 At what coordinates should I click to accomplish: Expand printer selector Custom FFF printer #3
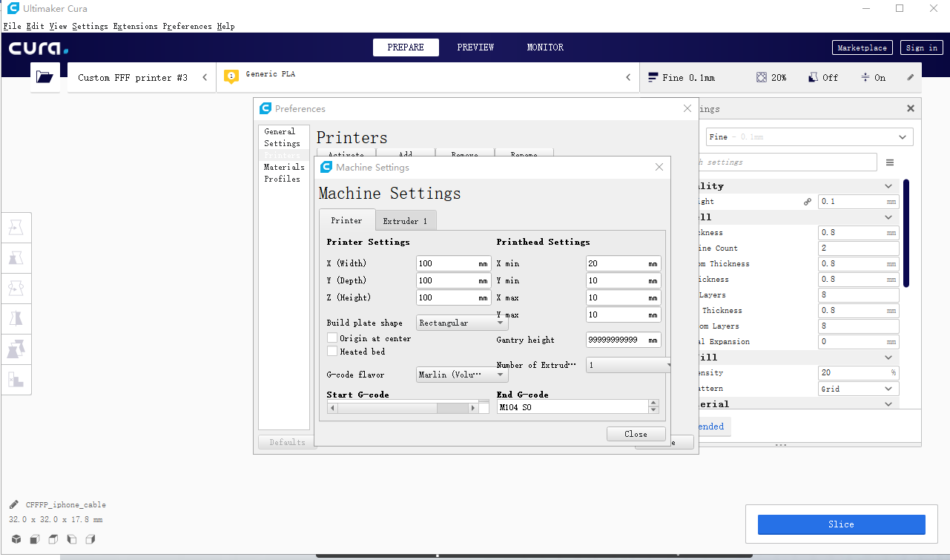coord(142,77)
